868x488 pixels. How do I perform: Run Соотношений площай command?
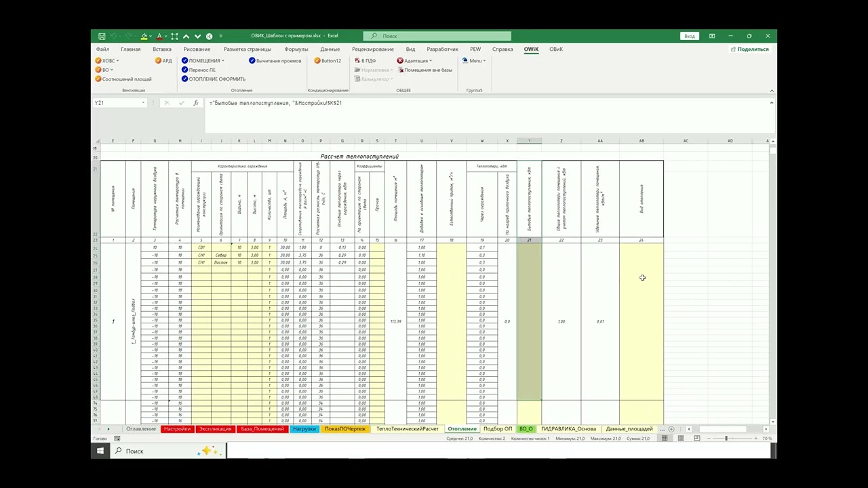(x=123, y=79)
